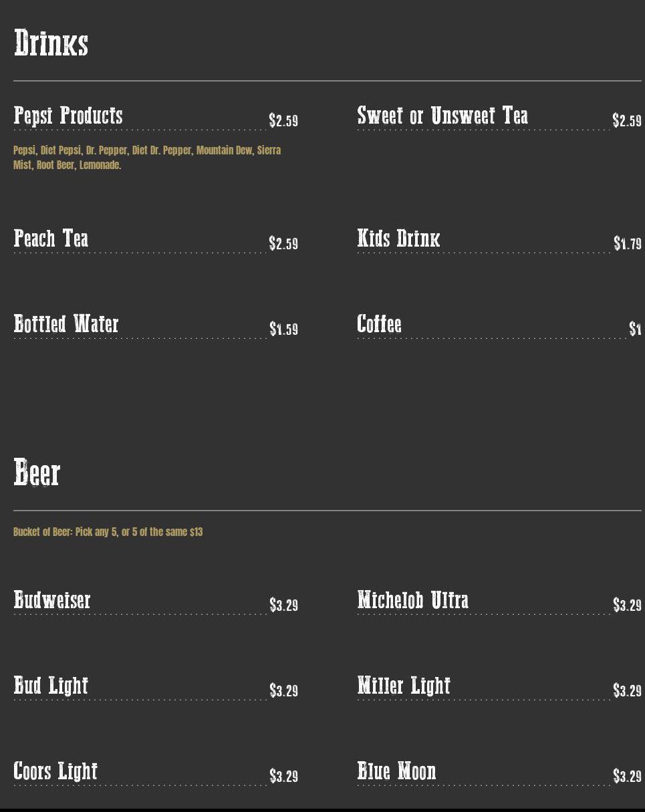
Task: Click the Bucket of Beer deal text
Action: 108,532
